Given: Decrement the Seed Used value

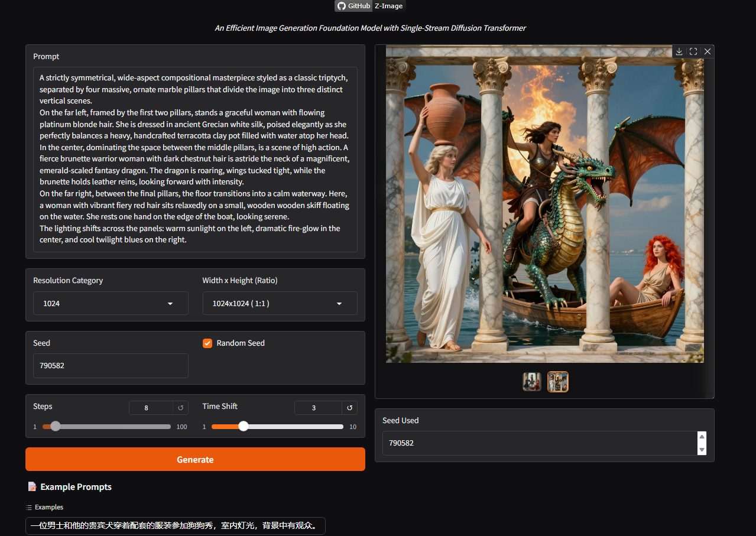Looking at the screenshot, I should [x=702, y=450].
